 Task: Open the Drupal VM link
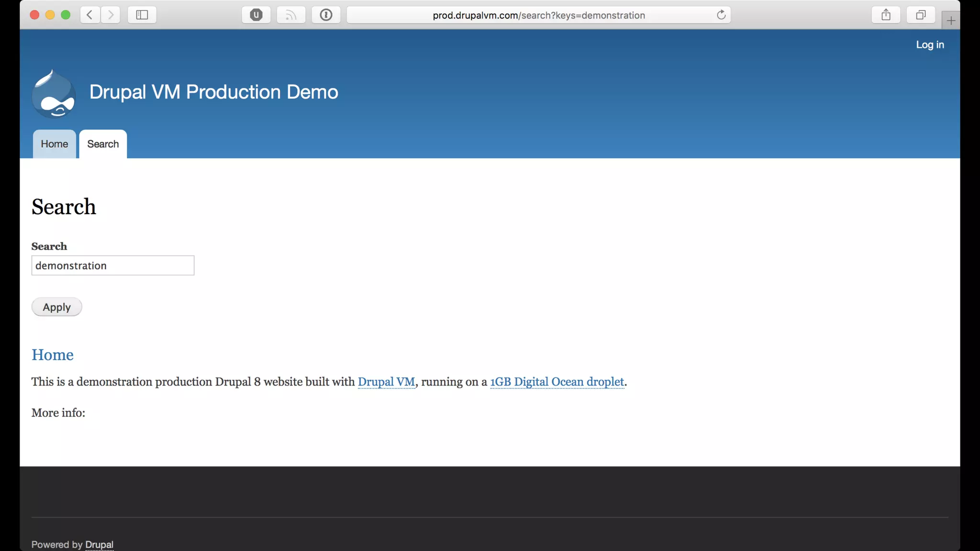386,382
